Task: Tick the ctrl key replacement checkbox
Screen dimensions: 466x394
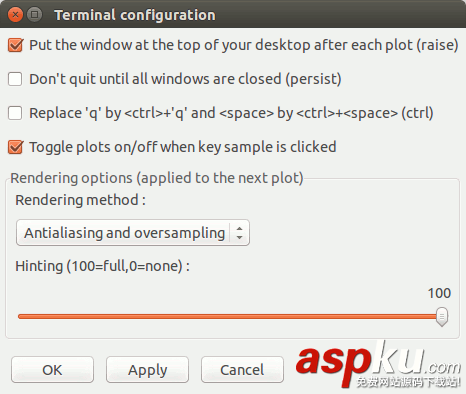Action: point(15,113)
